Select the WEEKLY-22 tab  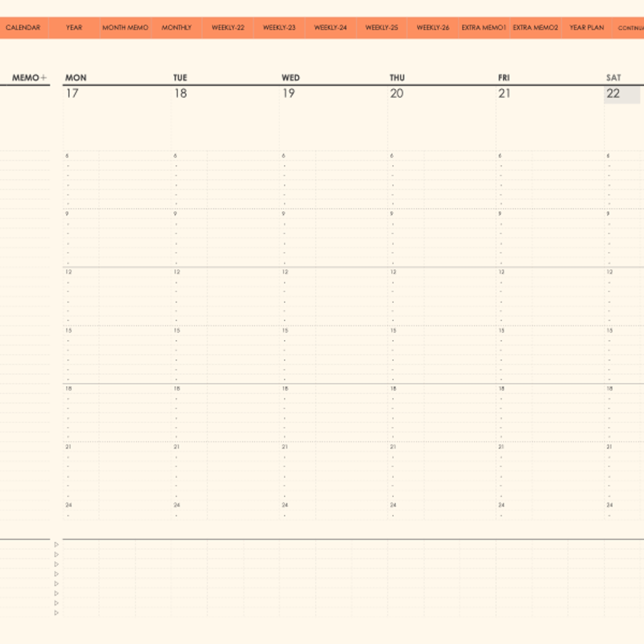point(228,27)
